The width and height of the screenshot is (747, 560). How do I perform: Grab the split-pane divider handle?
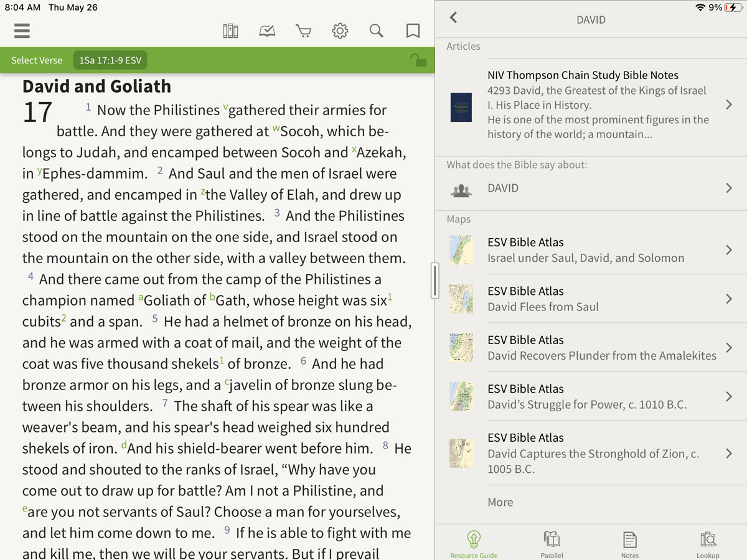435,280
